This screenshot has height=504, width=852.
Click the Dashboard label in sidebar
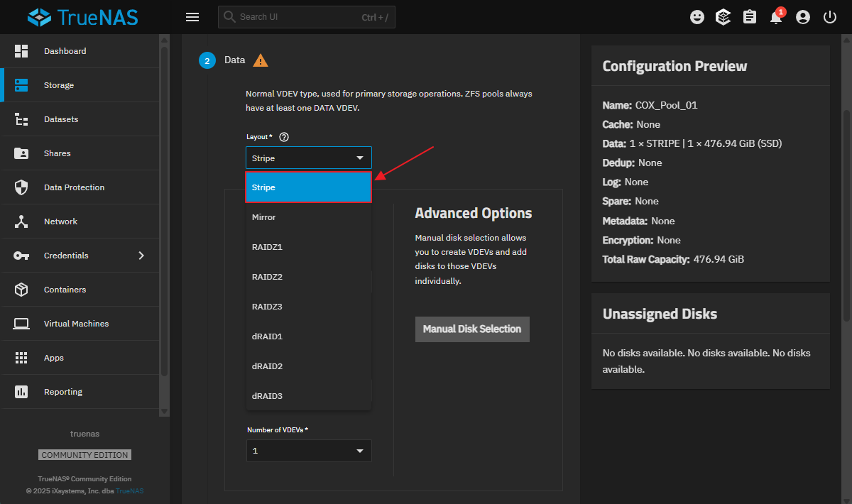[65, 51]
